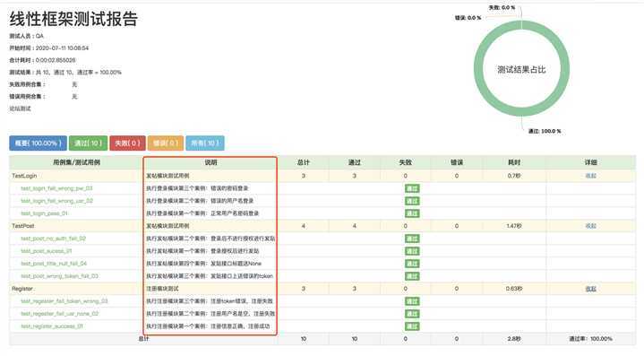Click the 失败 column header

point(406,162)
